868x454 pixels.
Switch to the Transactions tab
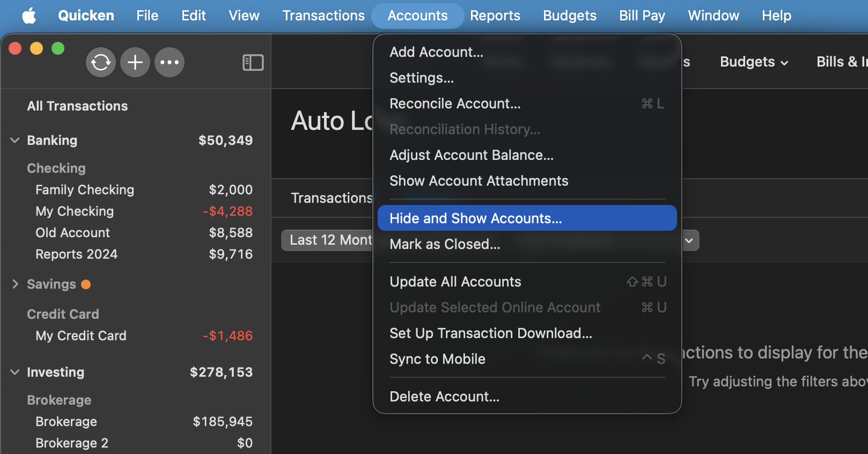pyautogui.click(x=332, y=198)
